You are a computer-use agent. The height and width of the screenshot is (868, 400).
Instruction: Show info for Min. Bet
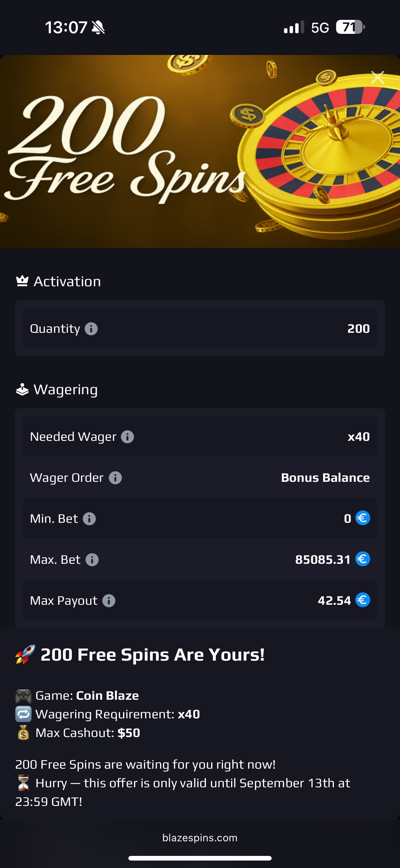pos(89,518)
